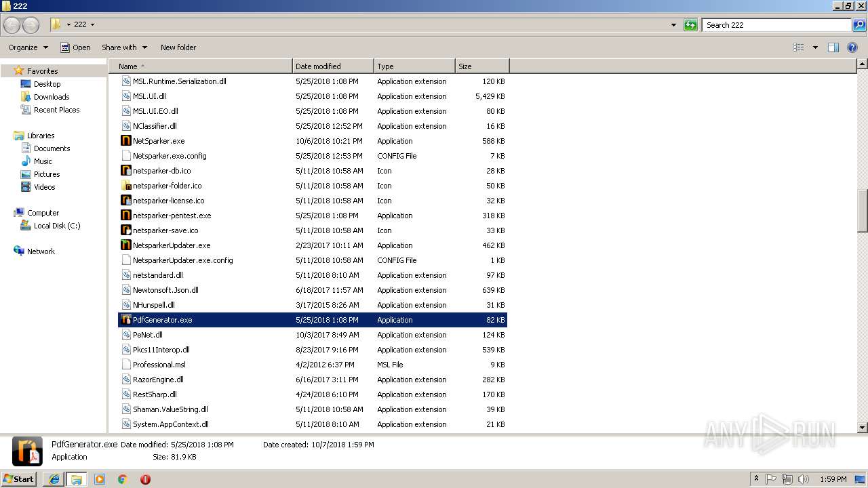Select the System.AppContext.dll file
This screenshot has height=488, width=868.
point(313,424)
